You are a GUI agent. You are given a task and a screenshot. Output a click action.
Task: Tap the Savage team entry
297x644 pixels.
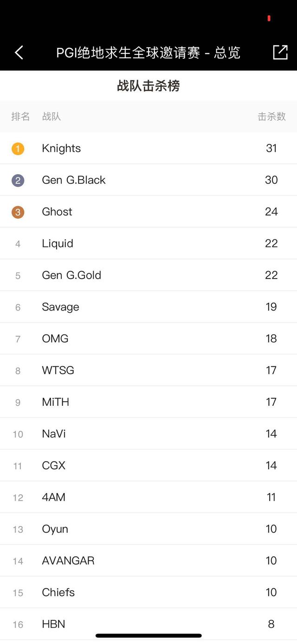60,307
